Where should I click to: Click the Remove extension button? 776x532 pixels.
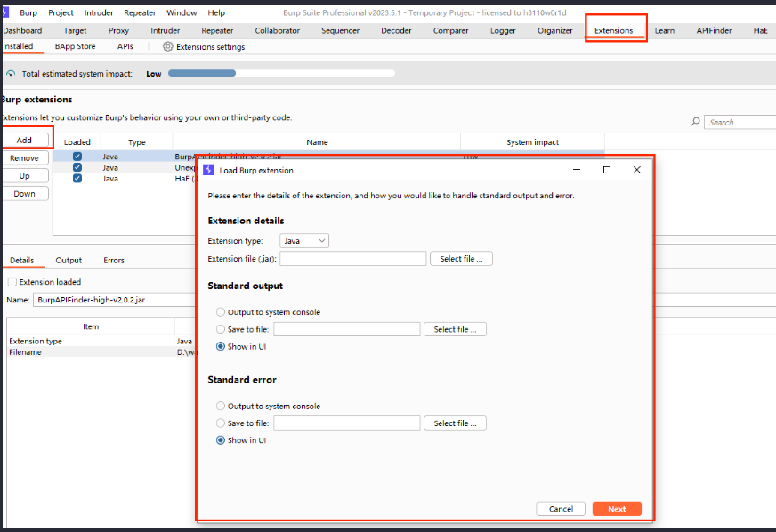click(x=24, y=157)
